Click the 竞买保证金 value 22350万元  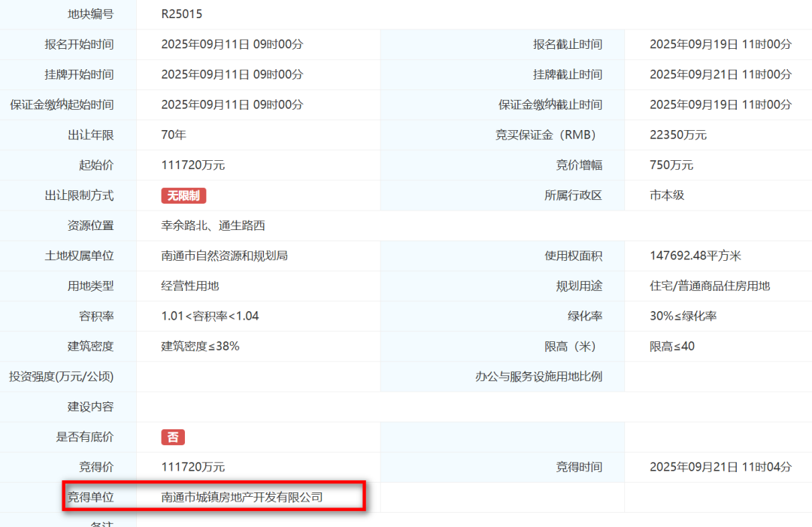click(x=678, y=135)
